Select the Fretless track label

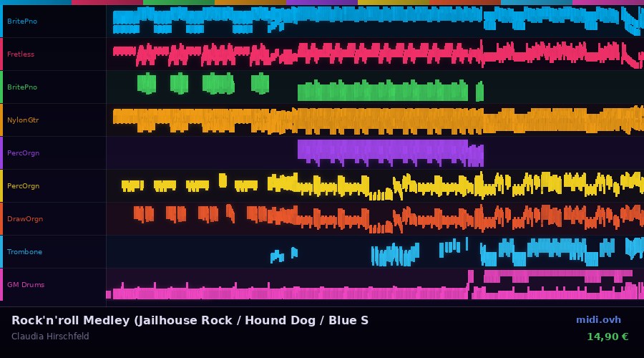[21, 54]
